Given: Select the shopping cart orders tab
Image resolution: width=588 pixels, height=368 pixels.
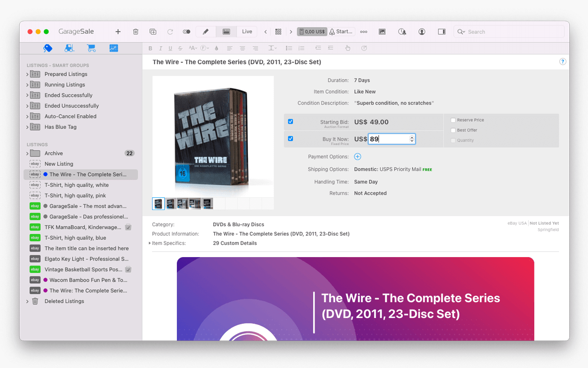Looking at the screenshot, I should coord(91,48).
